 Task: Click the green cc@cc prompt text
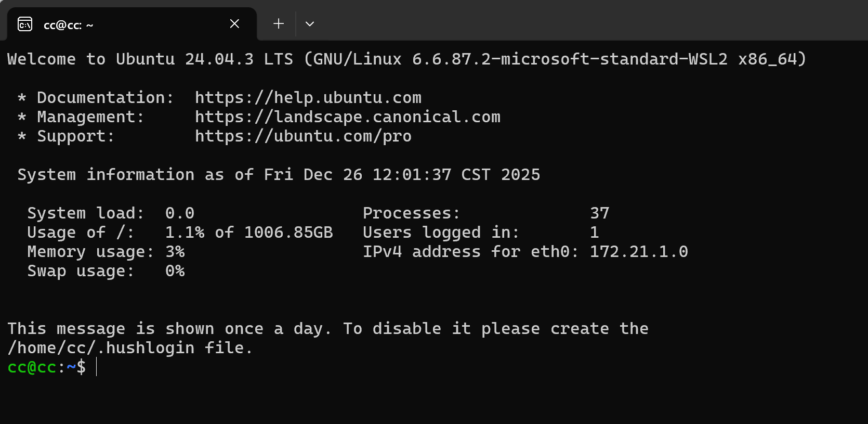(32, 367)
